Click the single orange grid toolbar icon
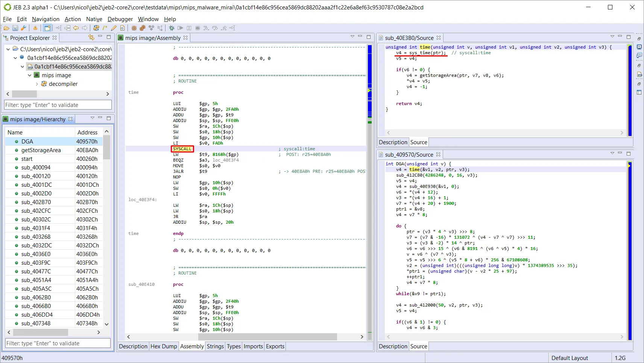The width and height of the screenshot is (644, 363). [134, 28]
